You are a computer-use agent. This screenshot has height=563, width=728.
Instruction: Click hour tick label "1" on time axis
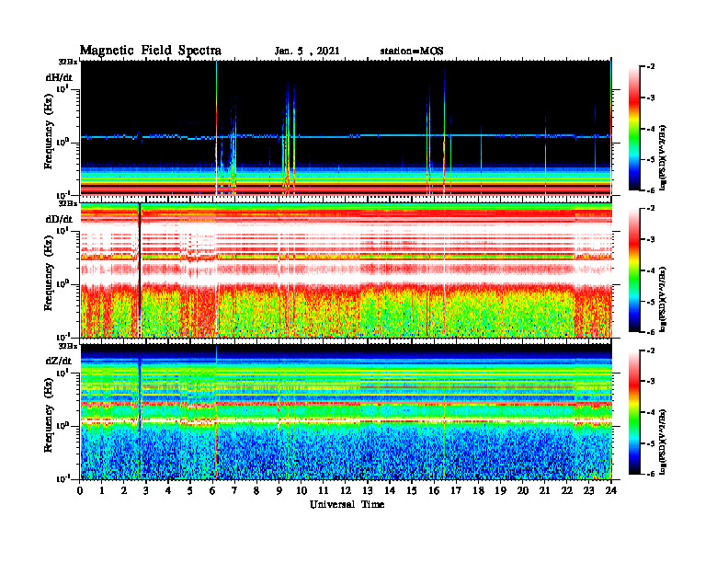(102, 491)
